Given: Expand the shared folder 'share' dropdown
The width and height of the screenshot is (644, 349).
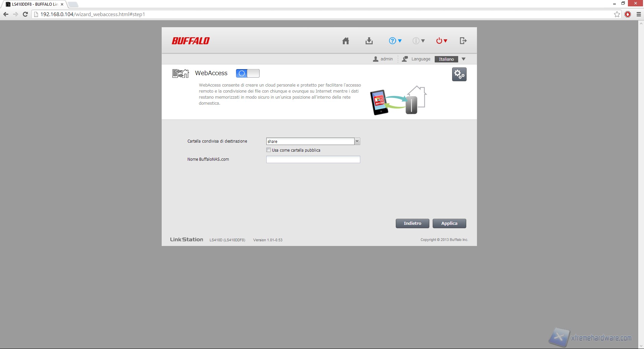Looking at the screenshot, I should pos(357,141).
